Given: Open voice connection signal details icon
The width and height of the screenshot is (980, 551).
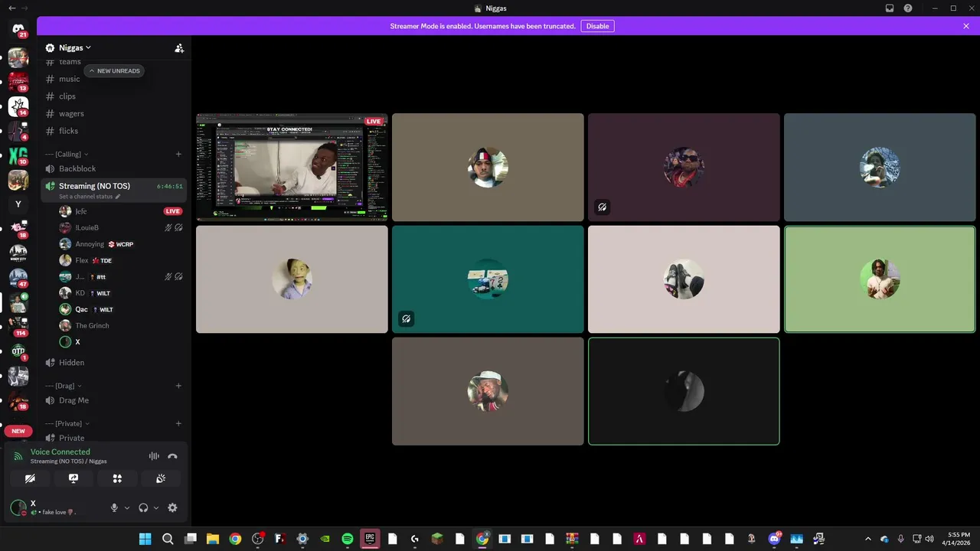Looking at the screenshot, I should [x=18, y=456].
